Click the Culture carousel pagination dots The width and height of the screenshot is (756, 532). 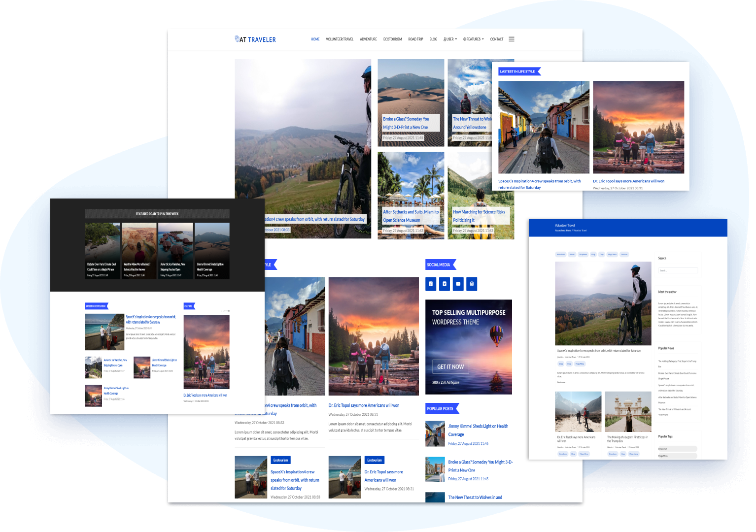pos(225,311)
